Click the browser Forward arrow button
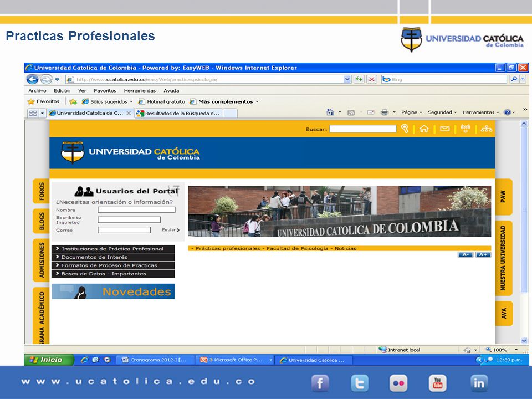This screenshot has height=399, width=532. tap(46, 79)
